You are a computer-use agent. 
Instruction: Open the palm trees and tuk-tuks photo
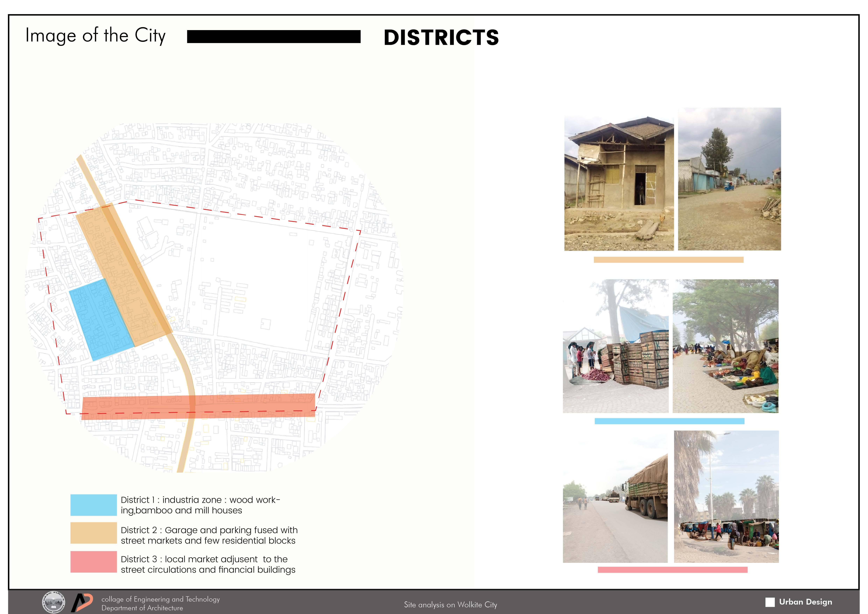[x=726, y=496]
